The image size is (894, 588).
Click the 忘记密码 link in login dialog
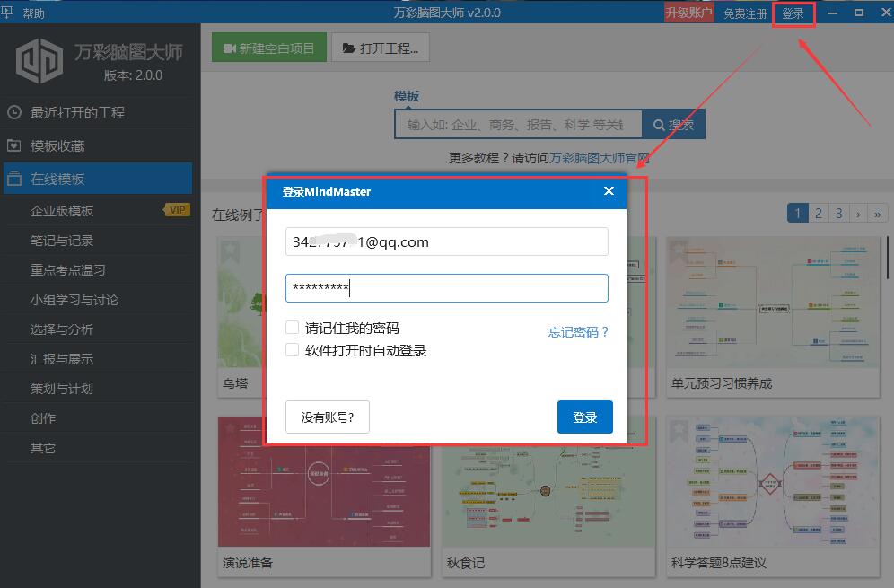tap(580, 331)
